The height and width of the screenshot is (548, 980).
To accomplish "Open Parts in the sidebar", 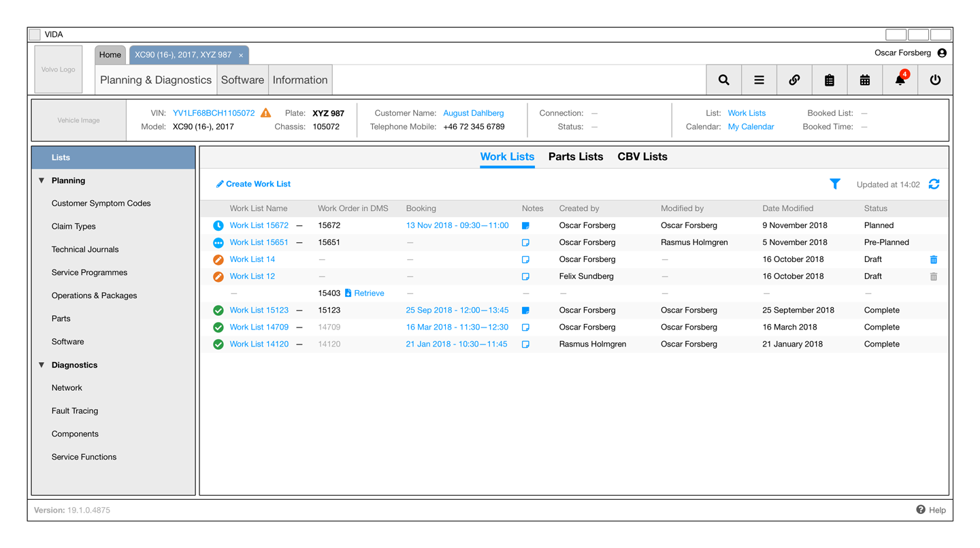I will point(61,319).
